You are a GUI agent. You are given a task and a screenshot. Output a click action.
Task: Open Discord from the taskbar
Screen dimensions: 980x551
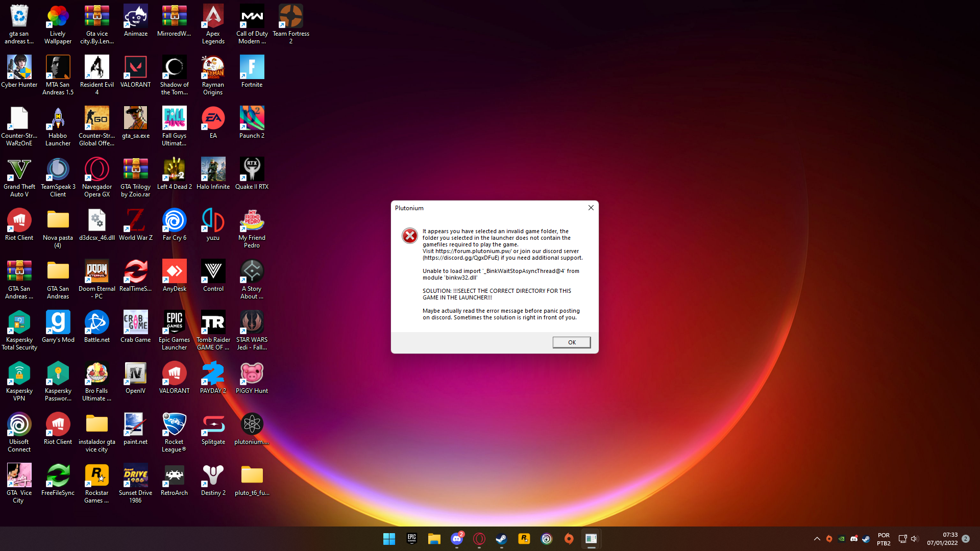pyautogui.click(x=457, y=539)
